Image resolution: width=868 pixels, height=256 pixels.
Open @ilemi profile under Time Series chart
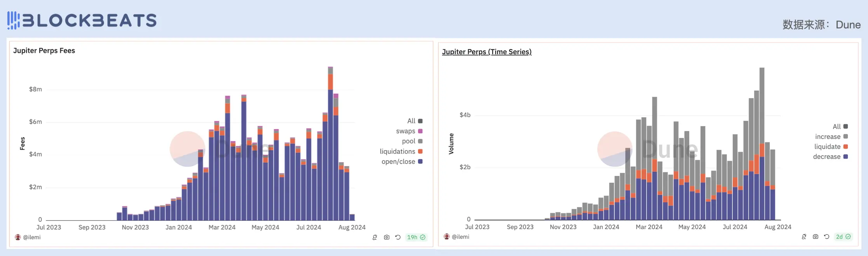(460, 237)
